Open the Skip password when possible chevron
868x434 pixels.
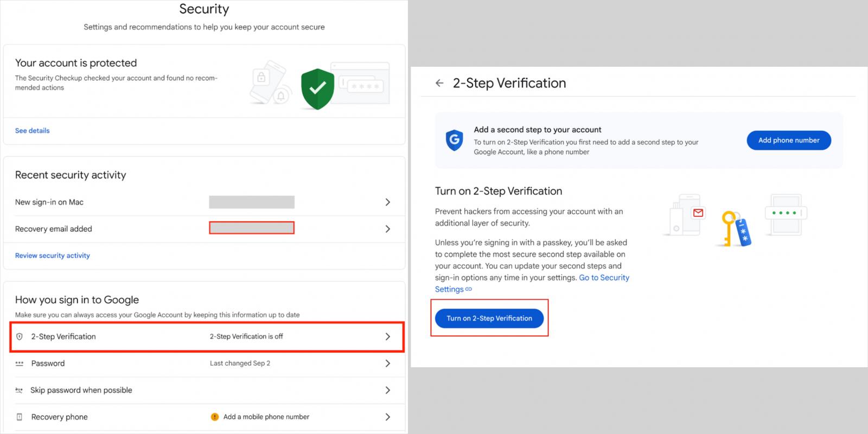(x=387, y=390)
